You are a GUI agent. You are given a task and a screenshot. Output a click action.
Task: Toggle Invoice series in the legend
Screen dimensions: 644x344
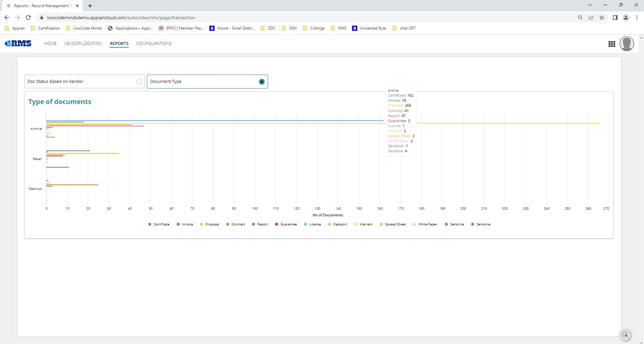click(185, 224)
